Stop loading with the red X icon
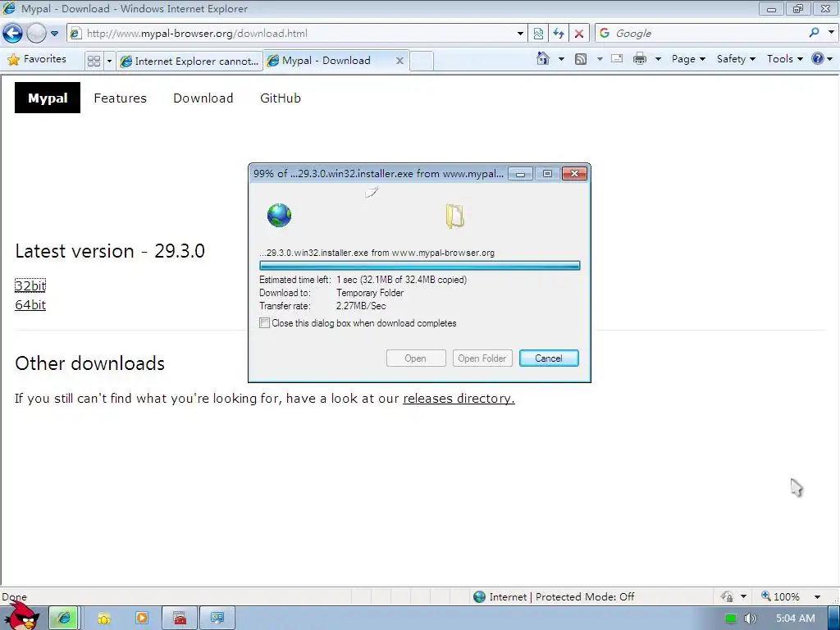The image size is (840, 630). (x=579, y=33)
